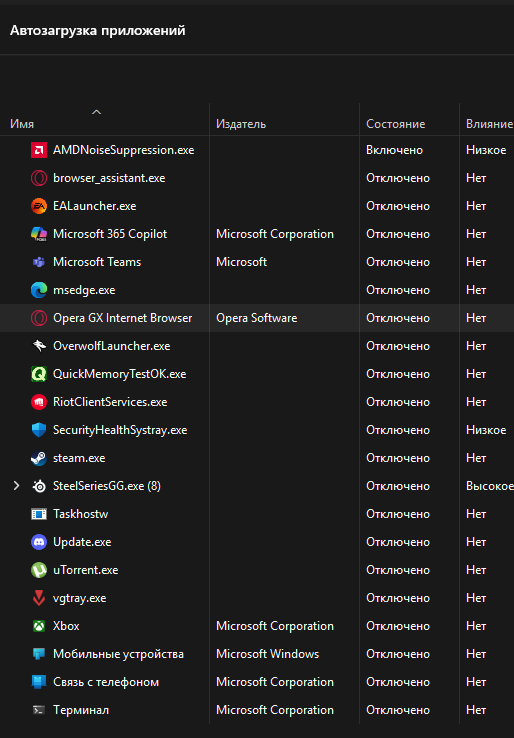
Task: Select the Discord icon for Update.exe
Action: [x=39, y=542]
